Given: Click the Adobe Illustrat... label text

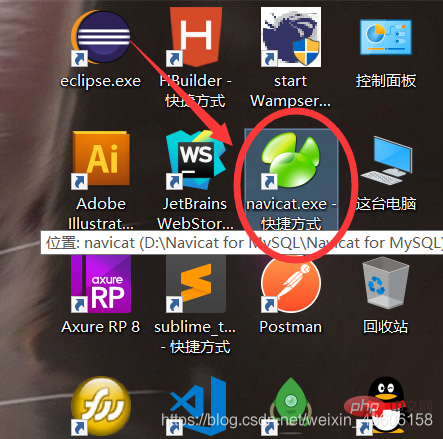Looking at the screenshot, I should tap(100, 214).
